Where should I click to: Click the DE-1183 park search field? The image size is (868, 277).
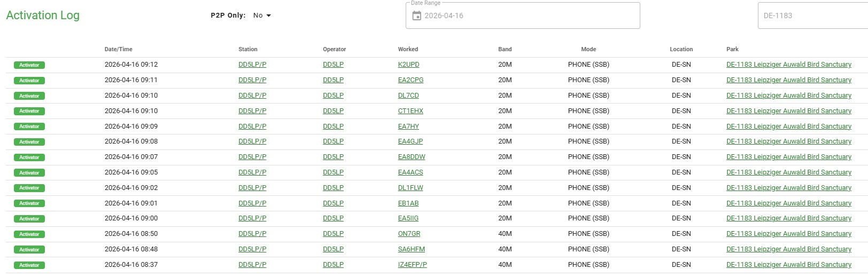point(811,16)
